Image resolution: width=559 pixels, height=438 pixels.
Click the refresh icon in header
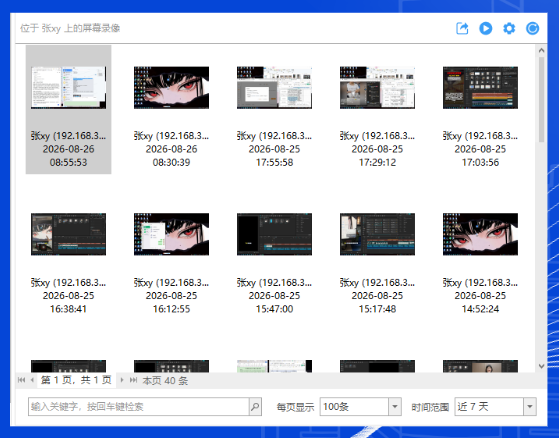pos(533,29)
